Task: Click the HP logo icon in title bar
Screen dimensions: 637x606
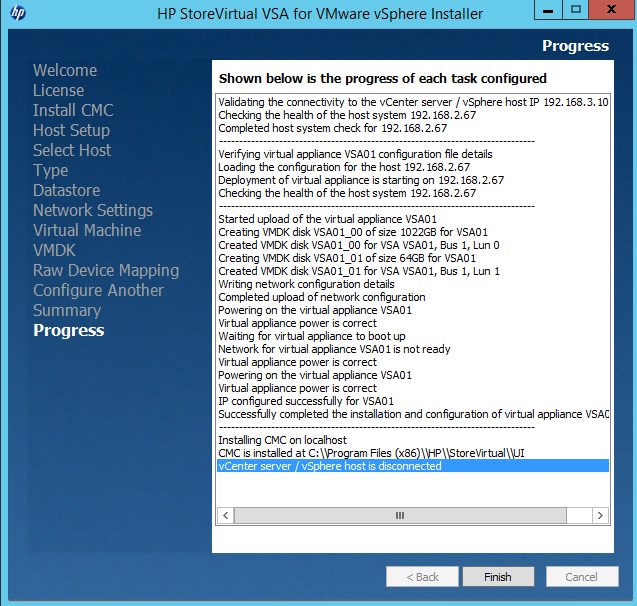Action: 17,14
